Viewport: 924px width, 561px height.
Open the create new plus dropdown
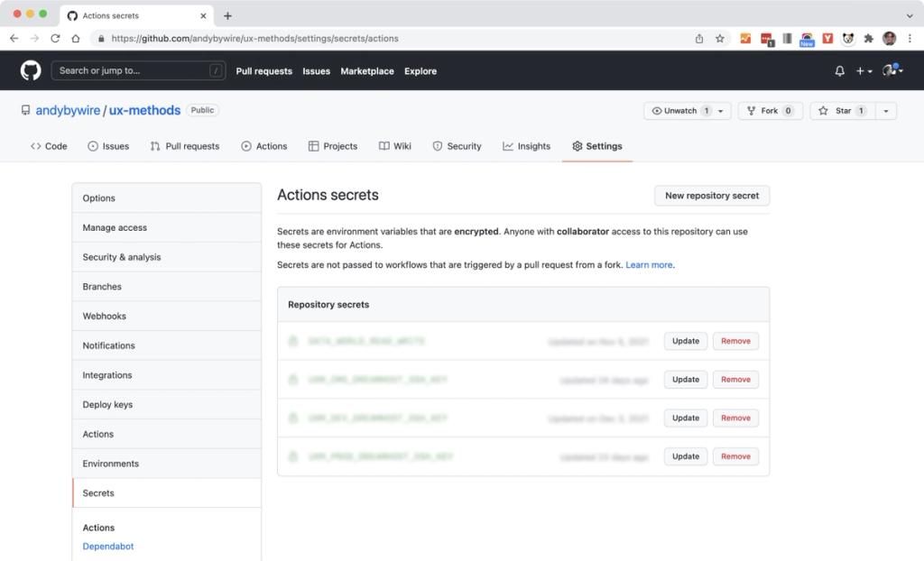coord(864,70)
